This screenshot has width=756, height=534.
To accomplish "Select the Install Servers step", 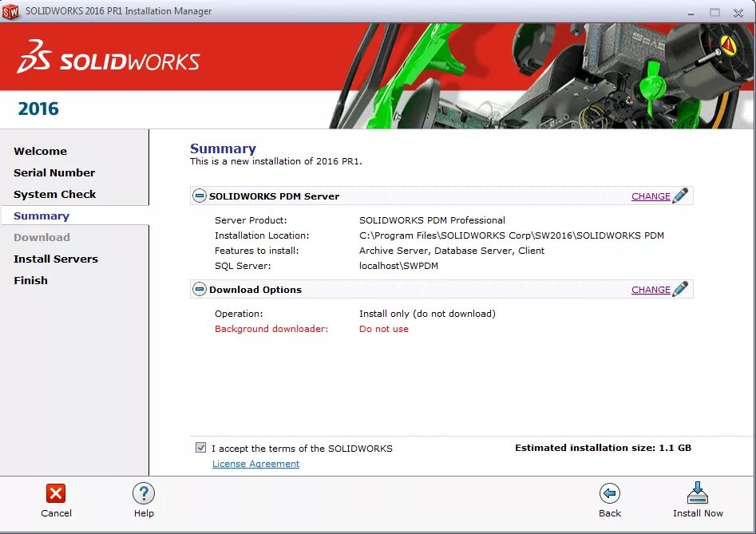I will pos(55,259).
